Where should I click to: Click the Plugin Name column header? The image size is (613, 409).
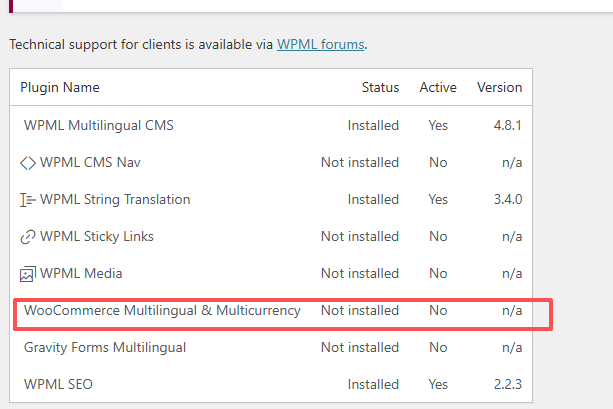(60, 88)
